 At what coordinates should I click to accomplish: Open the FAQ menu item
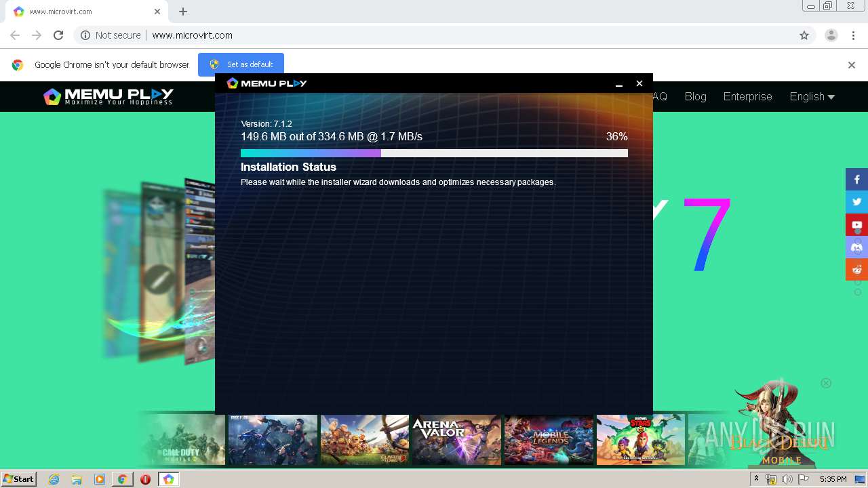pyautogui.click(x=660, y=96)
